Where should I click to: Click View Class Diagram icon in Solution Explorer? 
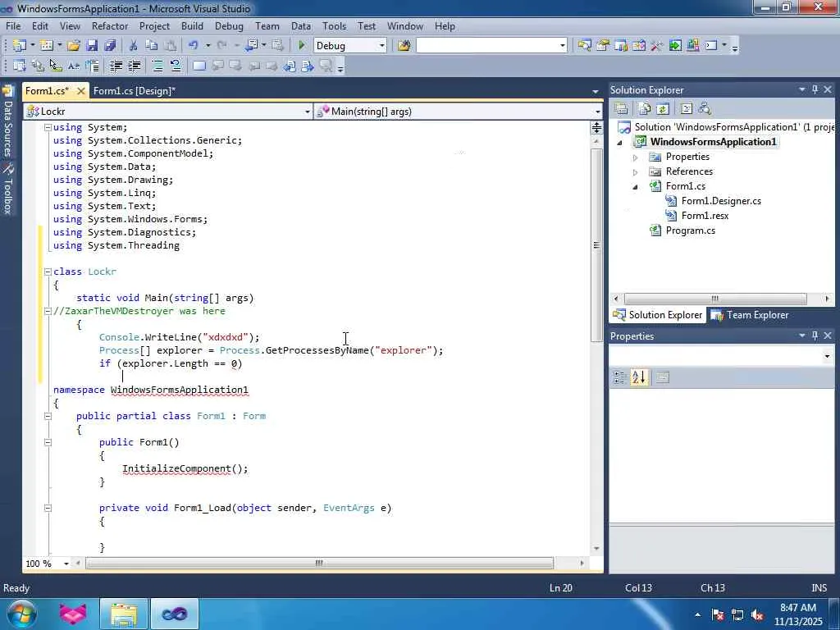pos(705,109)
